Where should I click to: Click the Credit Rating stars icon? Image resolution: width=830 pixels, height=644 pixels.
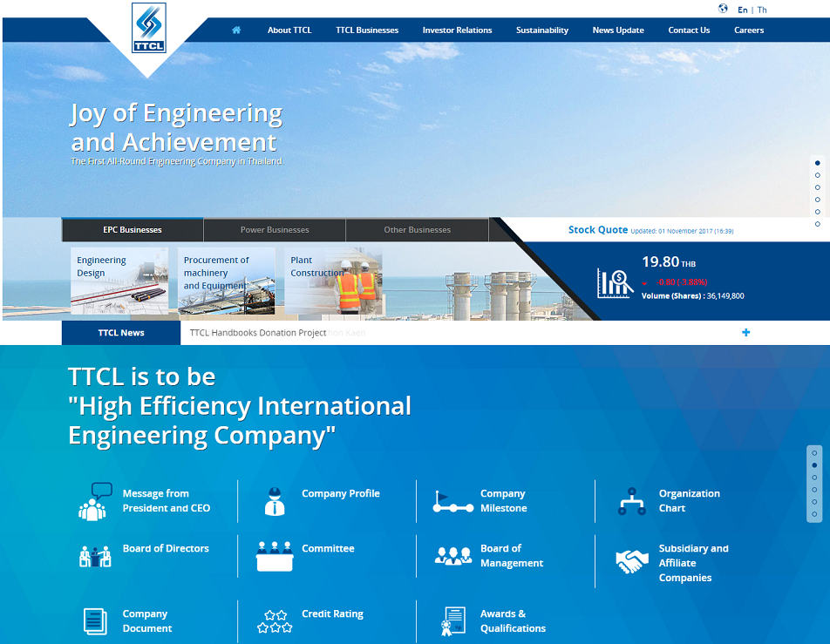pos(274,621)
